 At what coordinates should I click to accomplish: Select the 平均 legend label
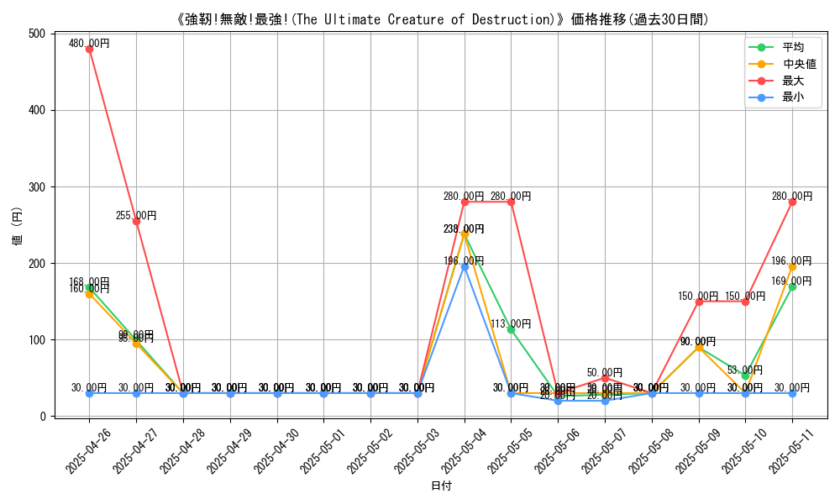pos(793,47)
